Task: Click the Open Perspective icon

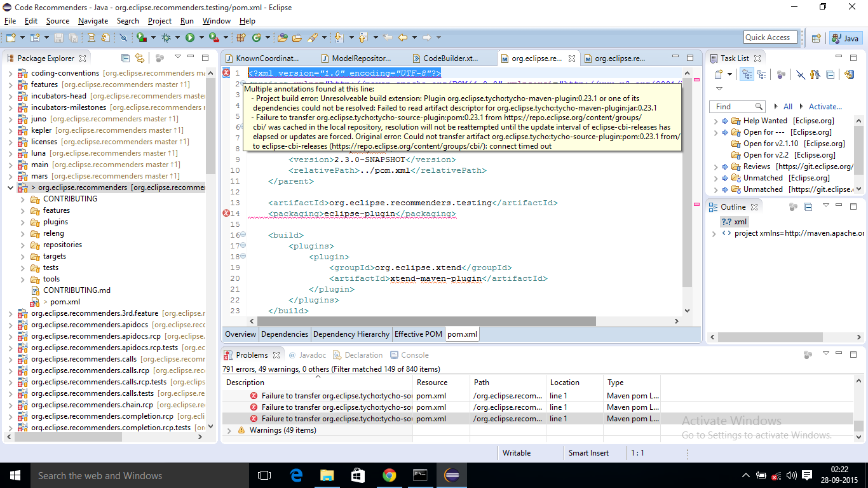Action: click(x=817, y=38)
